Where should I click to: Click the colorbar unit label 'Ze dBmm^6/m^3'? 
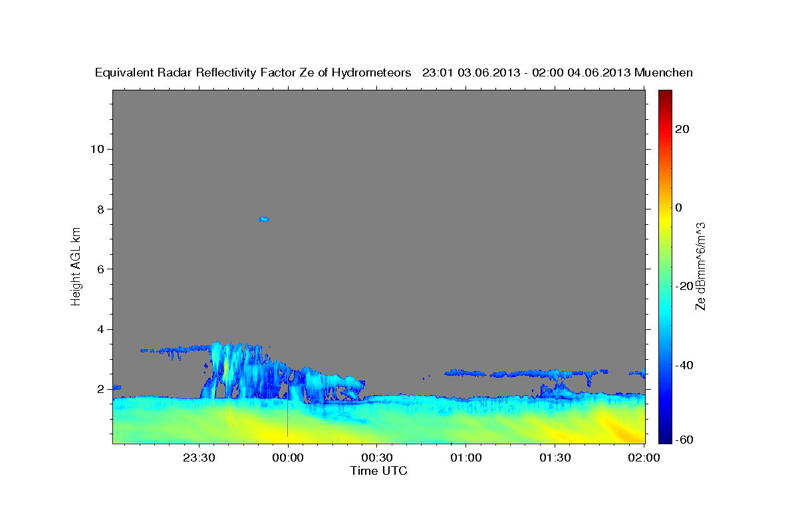point(700,266)
